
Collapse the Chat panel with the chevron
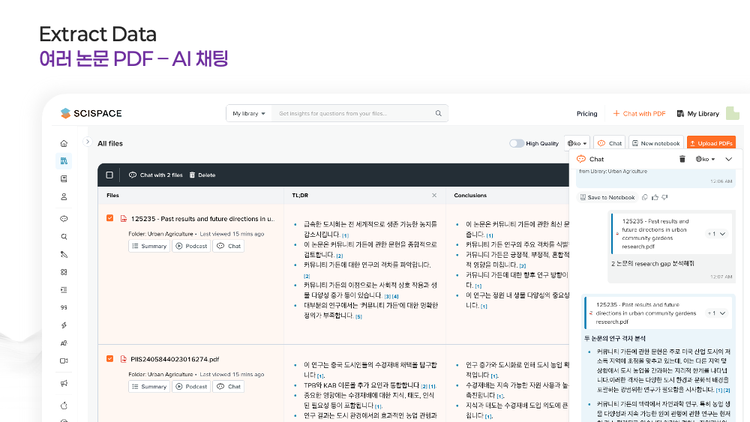(x=728, y=159)
